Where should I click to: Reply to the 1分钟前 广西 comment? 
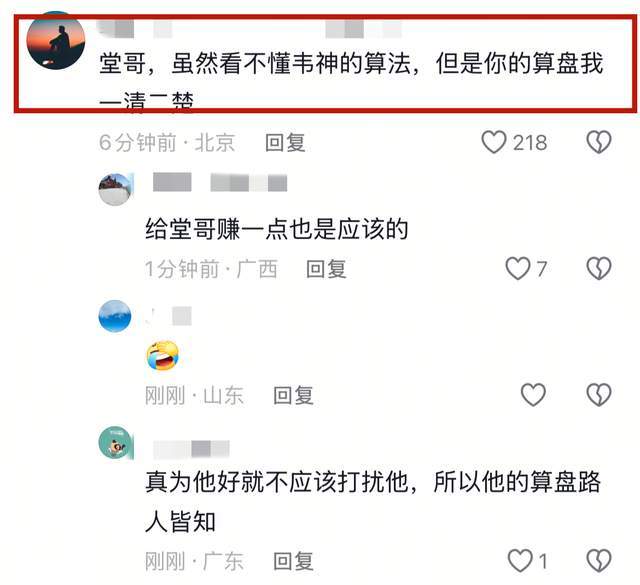click(327, 269)
